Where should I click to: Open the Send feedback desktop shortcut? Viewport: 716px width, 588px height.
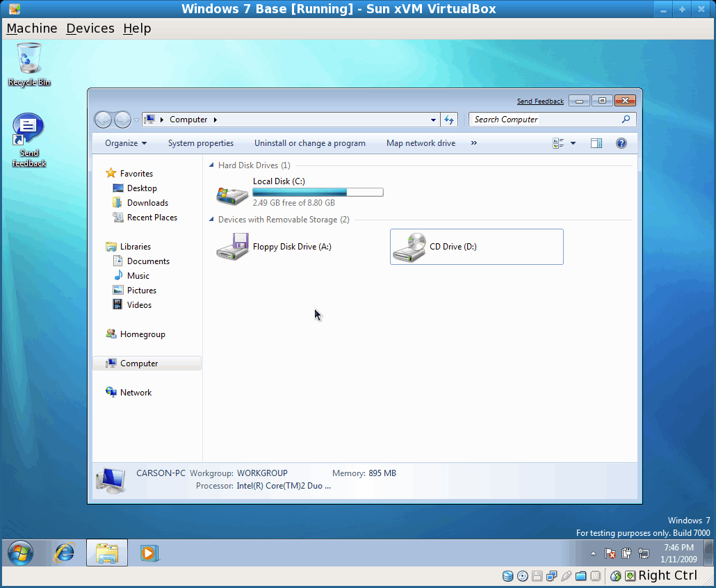pos(29,140)
